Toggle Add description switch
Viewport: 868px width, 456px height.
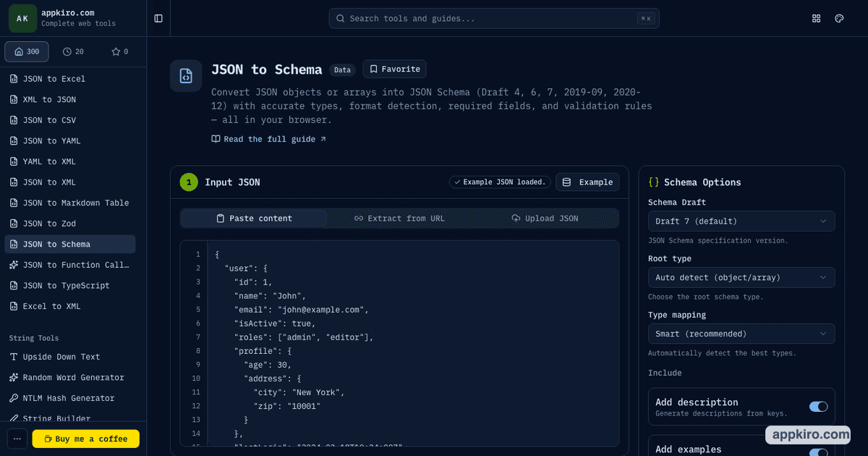point(818,407)
